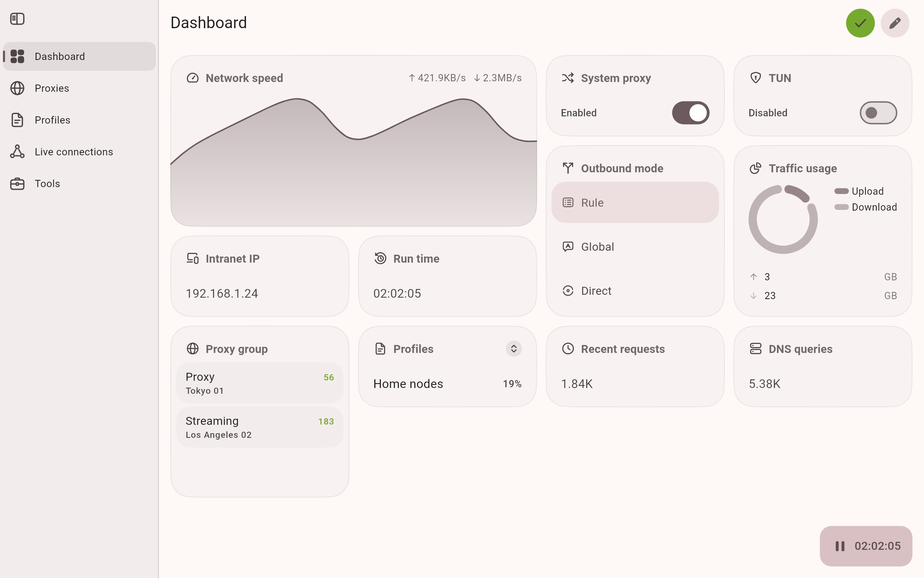Open Live connections in the sidebar
This screenshot has height=578, width=924.
(79, 152)
